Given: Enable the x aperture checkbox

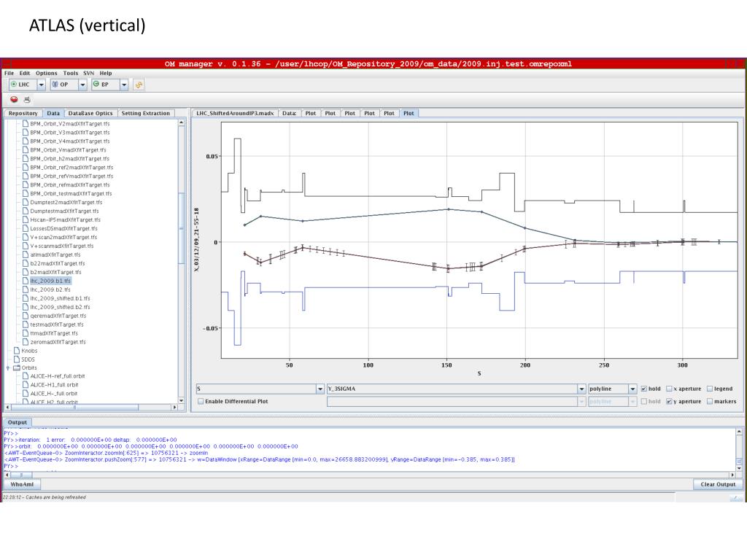Looking at the screenshot, I should click(669, 389).
